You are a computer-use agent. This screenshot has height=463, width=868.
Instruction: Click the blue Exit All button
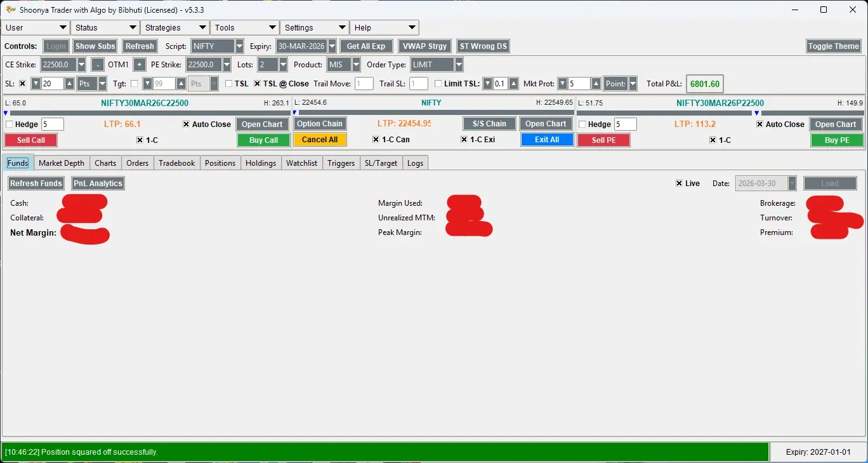(547, 140)
